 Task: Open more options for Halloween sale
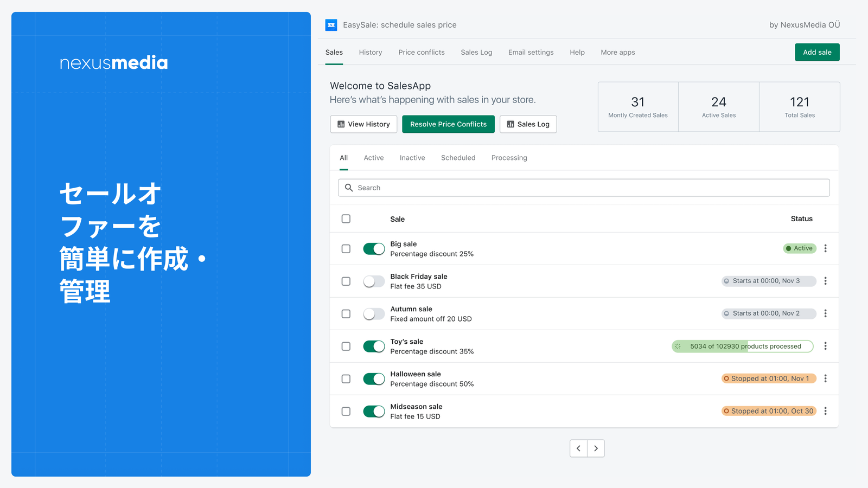coord(825,378)
